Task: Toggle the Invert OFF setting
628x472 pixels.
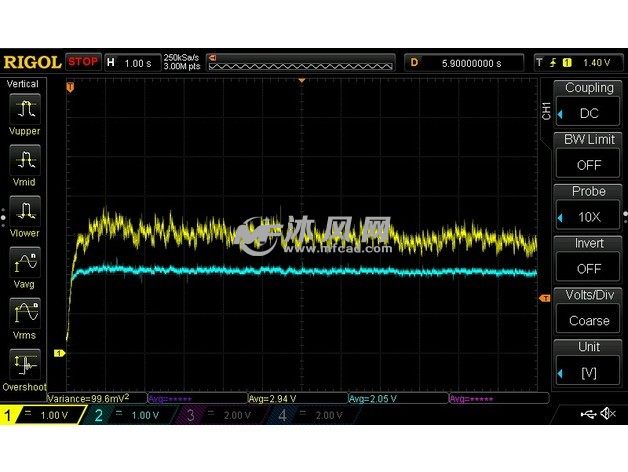Action: [589, 259]
